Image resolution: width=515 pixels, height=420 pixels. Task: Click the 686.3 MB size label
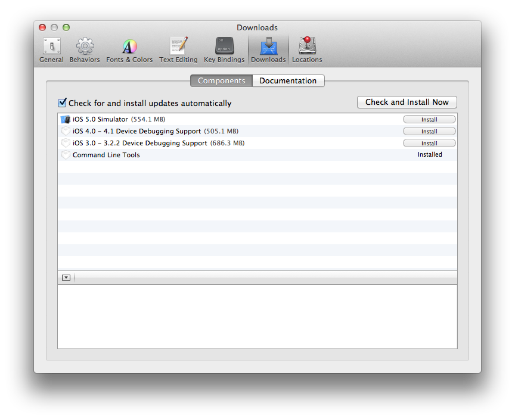coord(228,143)
